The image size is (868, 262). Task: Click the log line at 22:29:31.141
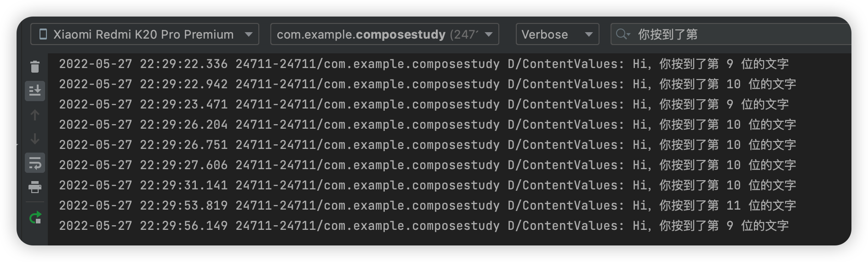[427, 185]
